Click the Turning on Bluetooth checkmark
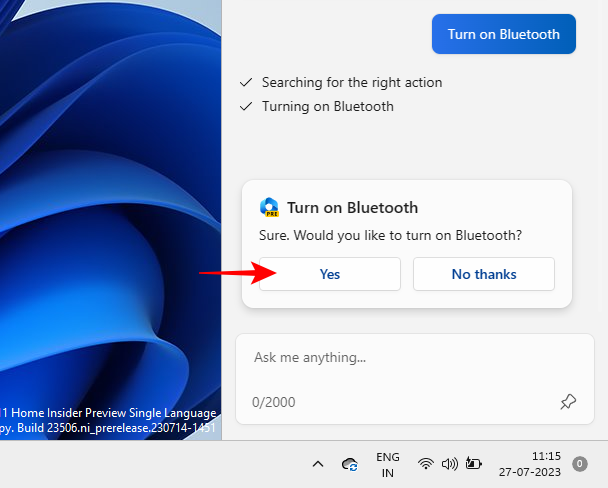The height and width of the screenshot is (488, 608). (245, 106)
